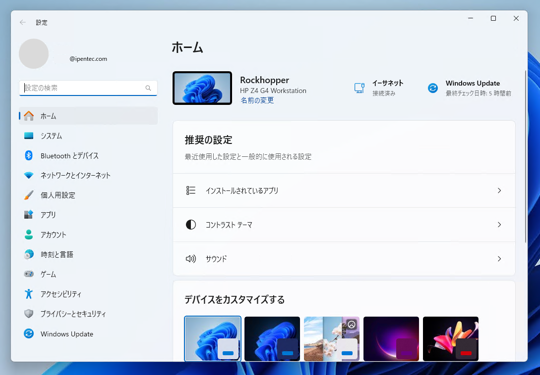Image resolution: width=540 pixels, height=375 pixels.
Task: Expand コントラスト テーマ chevron
Action: 499,225
